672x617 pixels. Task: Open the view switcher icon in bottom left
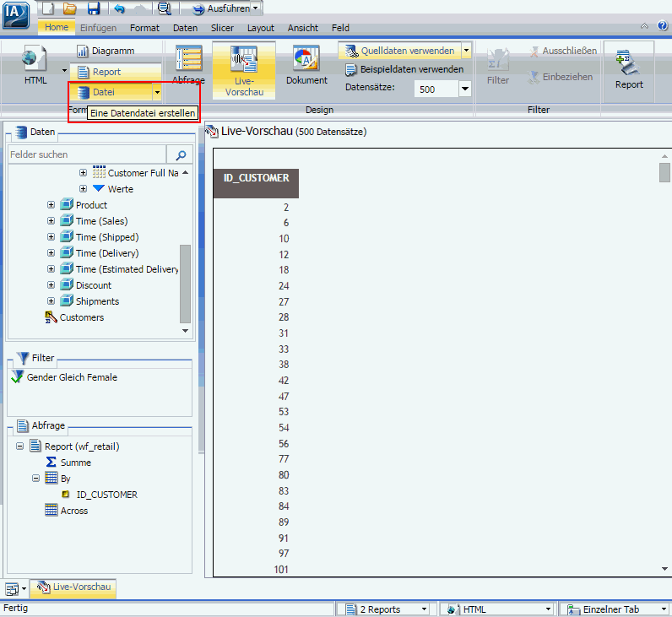[x=12, y=589]
